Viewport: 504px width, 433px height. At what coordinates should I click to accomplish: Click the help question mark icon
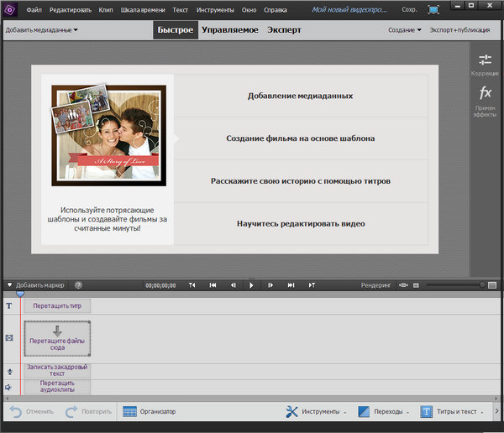coord(78,285)
